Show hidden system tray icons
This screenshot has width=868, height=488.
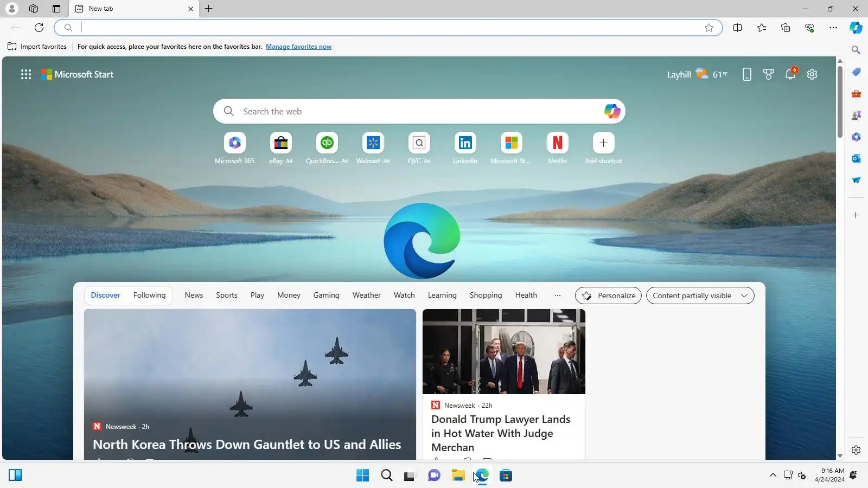pyautogui.click(x=773, y=476)
